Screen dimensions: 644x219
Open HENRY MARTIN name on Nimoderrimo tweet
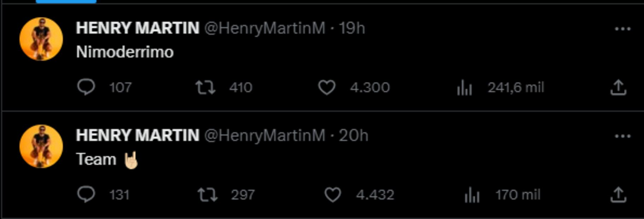click(x=137, y=28)
